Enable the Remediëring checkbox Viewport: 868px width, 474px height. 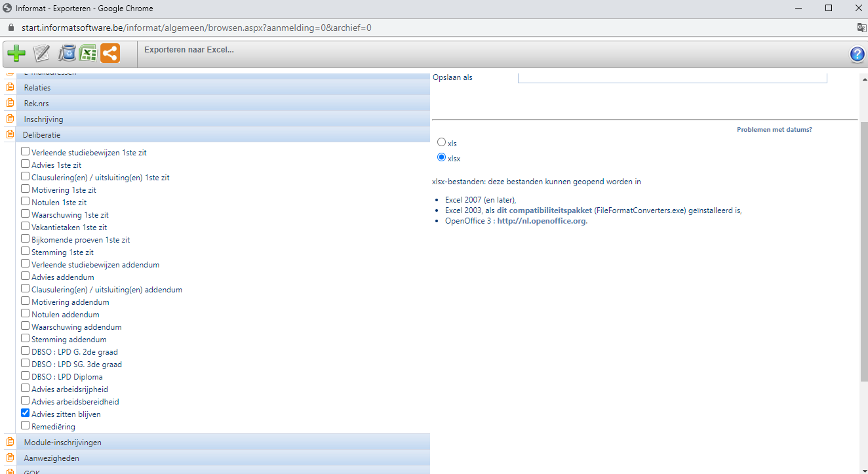click(x=26, y=426)
